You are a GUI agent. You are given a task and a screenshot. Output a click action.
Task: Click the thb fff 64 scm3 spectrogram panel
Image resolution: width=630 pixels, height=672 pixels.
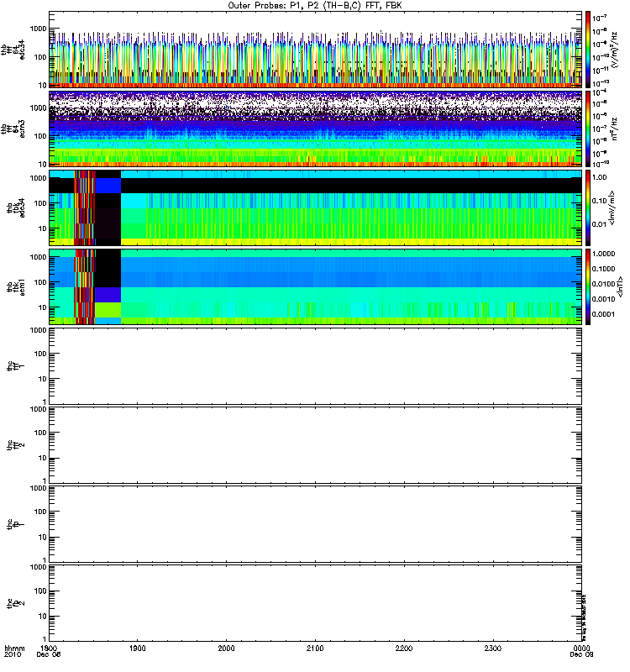click(316, 129)
